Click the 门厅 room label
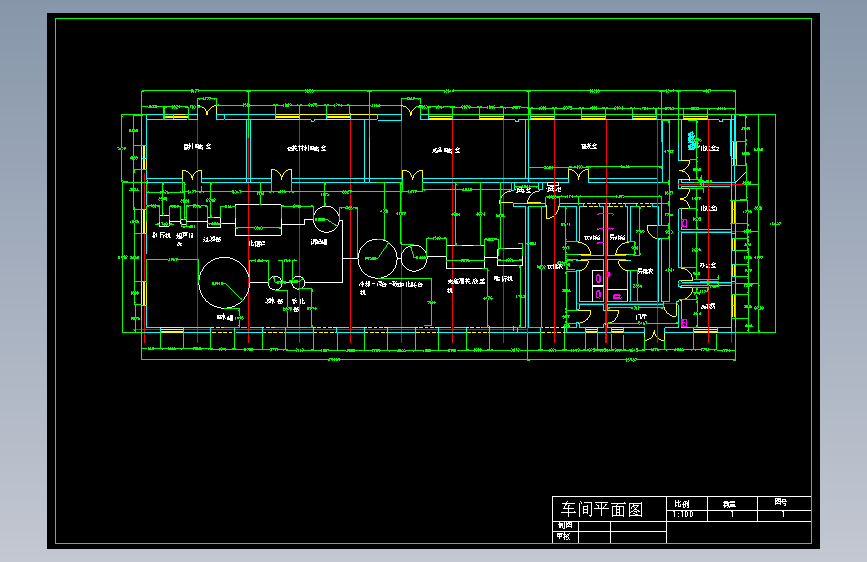 click(641, 318)
